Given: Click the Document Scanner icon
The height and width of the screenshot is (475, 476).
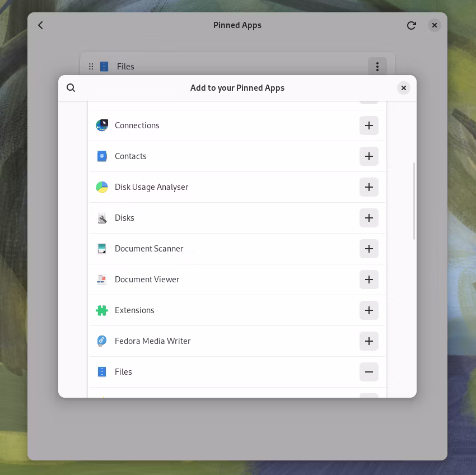Looking at the screenshot, I should coord(102,249).
